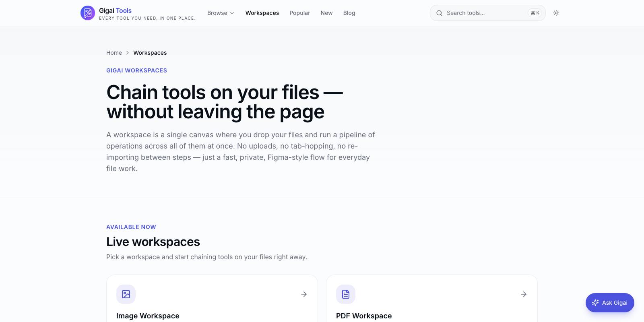Click the Workspaces breadcrumb text
Screen dimensions: 644x322
150,53
